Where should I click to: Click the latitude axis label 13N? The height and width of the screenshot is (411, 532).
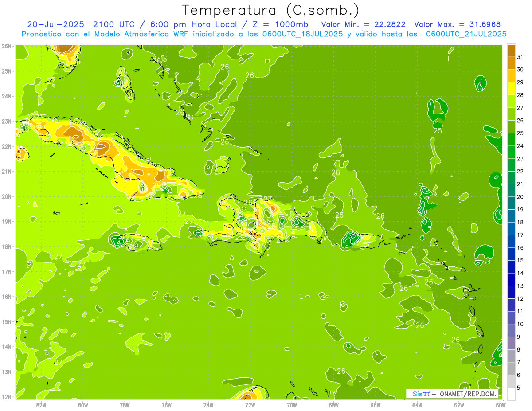point(7,372)
